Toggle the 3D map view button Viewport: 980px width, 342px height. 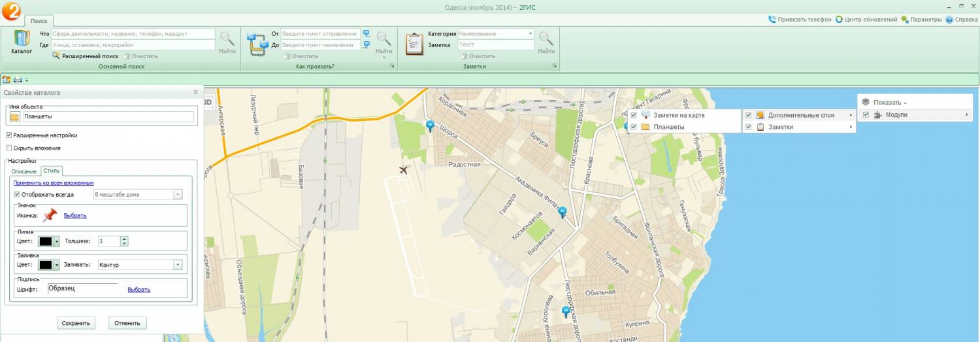point(208,102)
